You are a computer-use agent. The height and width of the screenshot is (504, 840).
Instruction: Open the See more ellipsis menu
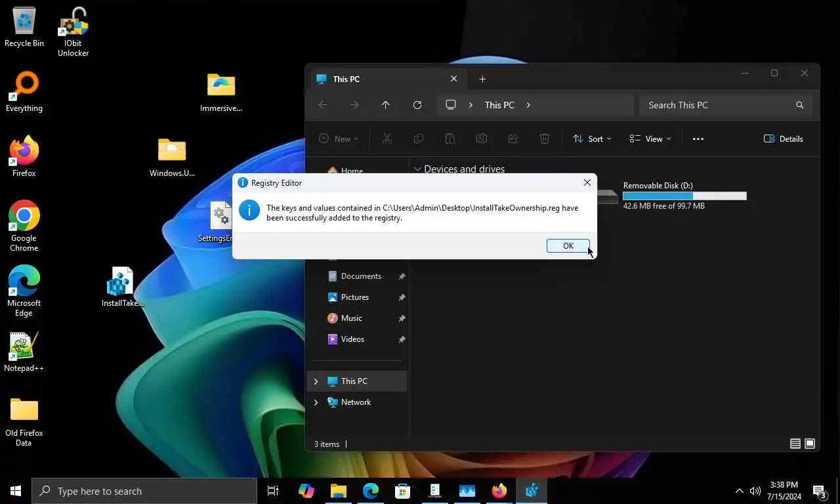point(698,138)
